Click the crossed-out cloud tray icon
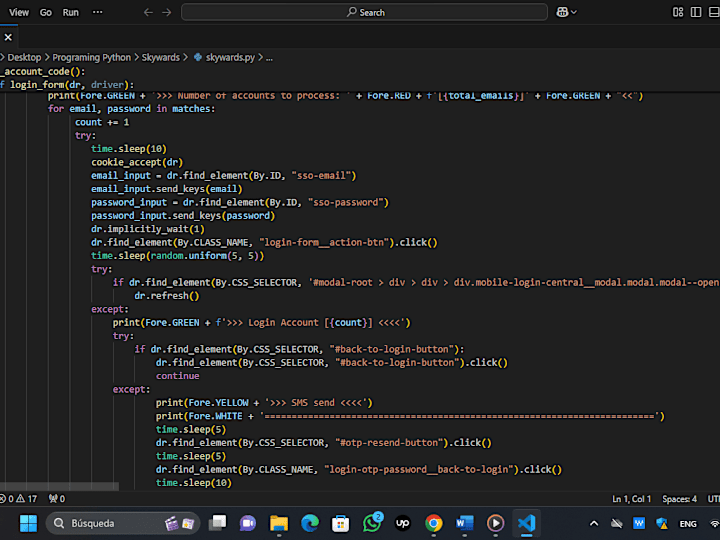This screenshot has height=540, width=720. click(617, 523)
